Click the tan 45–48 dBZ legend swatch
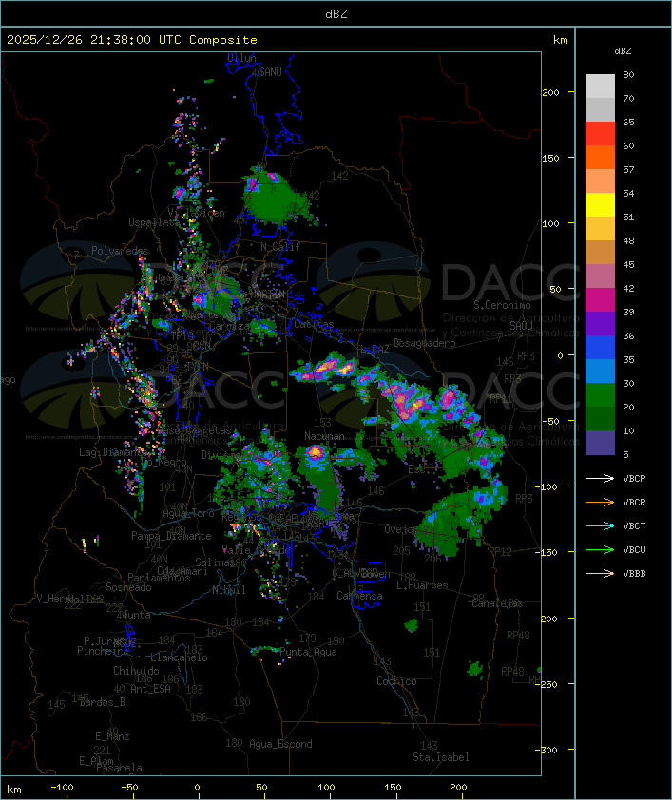Viewport: 672px width, 800px height. pos(600,252)
